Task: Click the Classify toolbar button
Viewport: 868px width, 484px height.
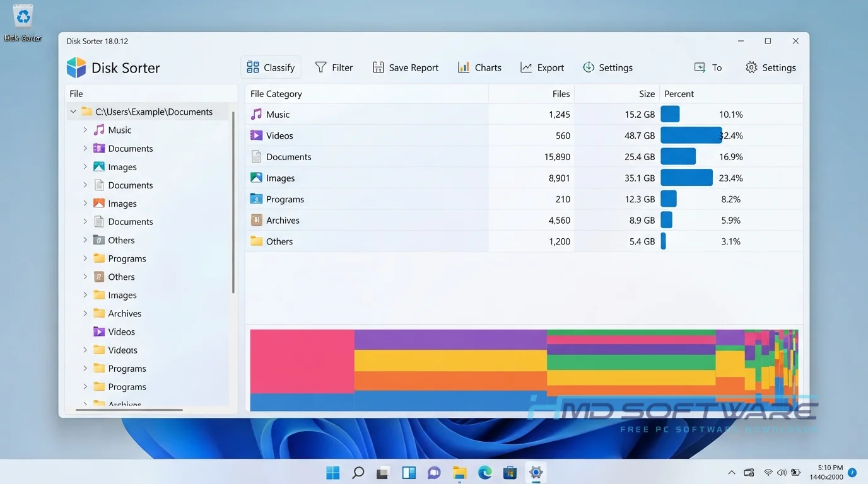Action: (271, 67)
